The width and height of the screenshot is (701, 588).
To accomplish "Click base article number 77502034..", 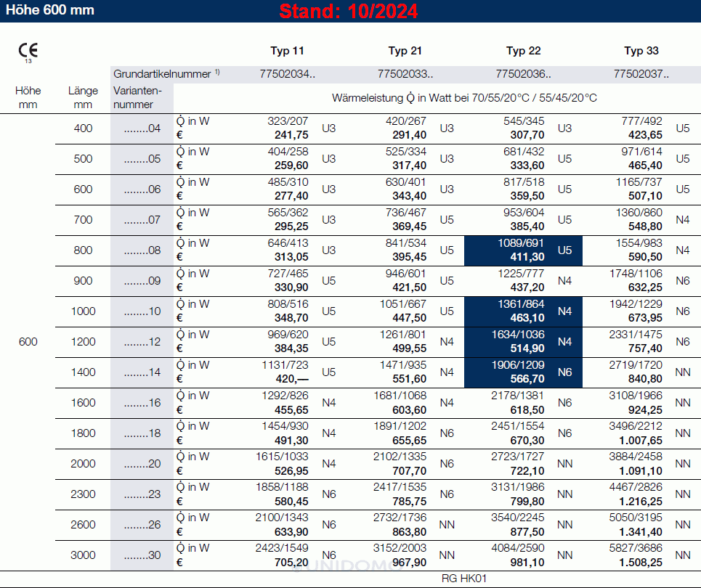I will [287, 73].
